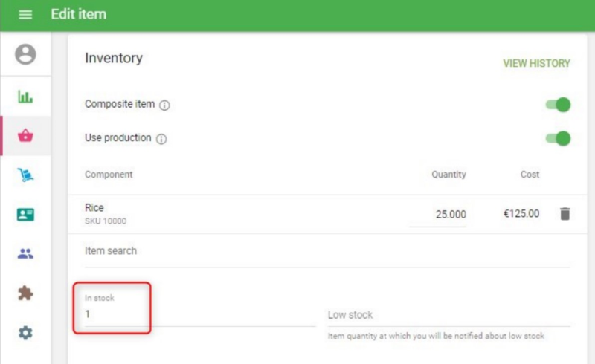Open Inventory management cart icon

25,175
